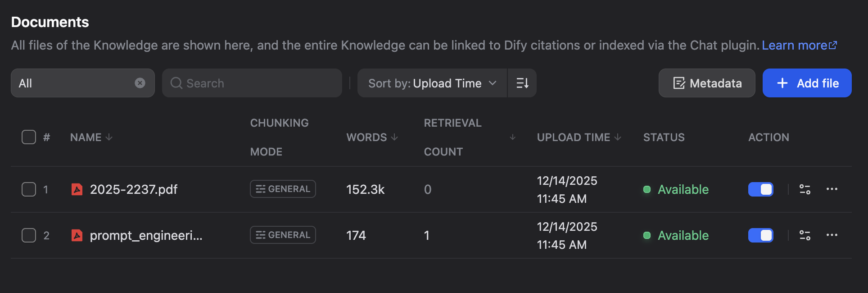Open more actions for 2025-2237.pdf
The height and width of the screenshot is (293, 868).
click(x=832, y=189)
